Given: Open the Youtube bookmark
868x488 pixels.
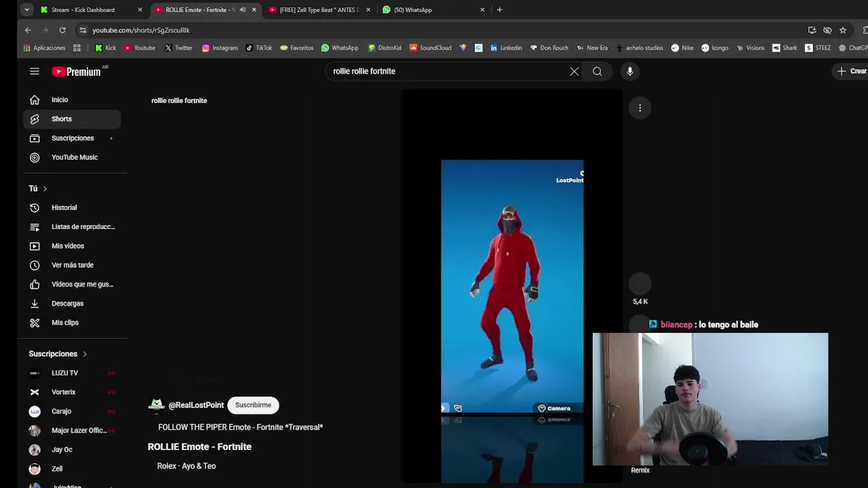Looking at the screenshot, I should pyautogui.click(x=140, y=48).
